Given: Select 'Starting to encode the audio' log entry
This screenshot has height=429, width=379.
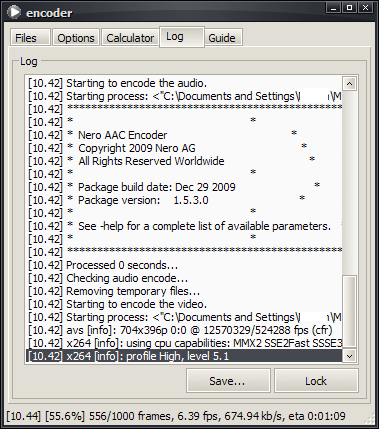Looking at the screenshot, I should pos(184,83).
